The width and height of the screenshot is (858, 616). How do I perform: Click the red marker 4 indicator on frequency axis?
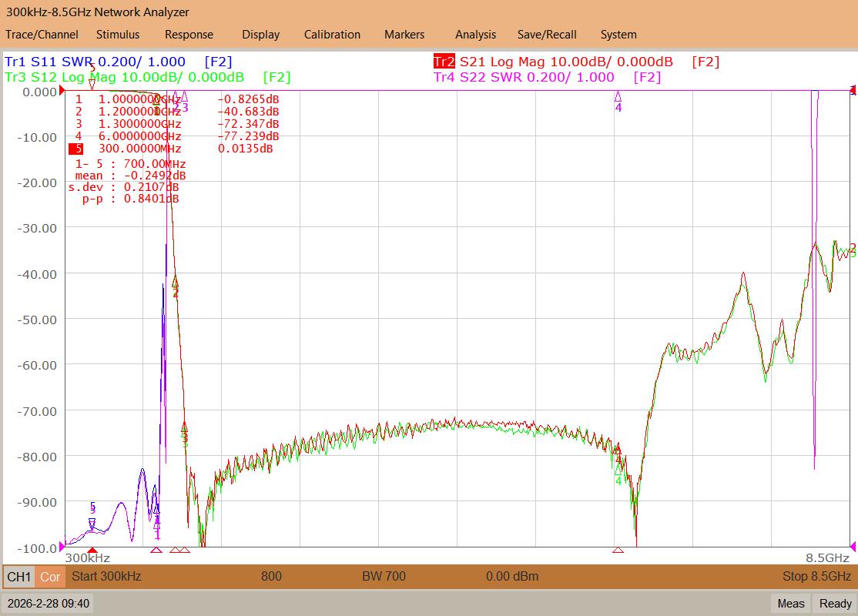tap(618, 551)
